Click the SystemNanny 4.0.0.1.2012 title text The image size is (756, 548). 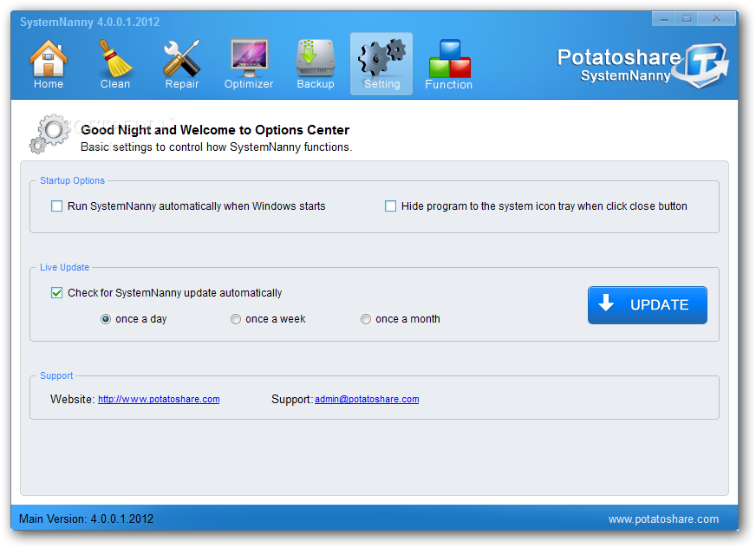(x=89, y=22)
